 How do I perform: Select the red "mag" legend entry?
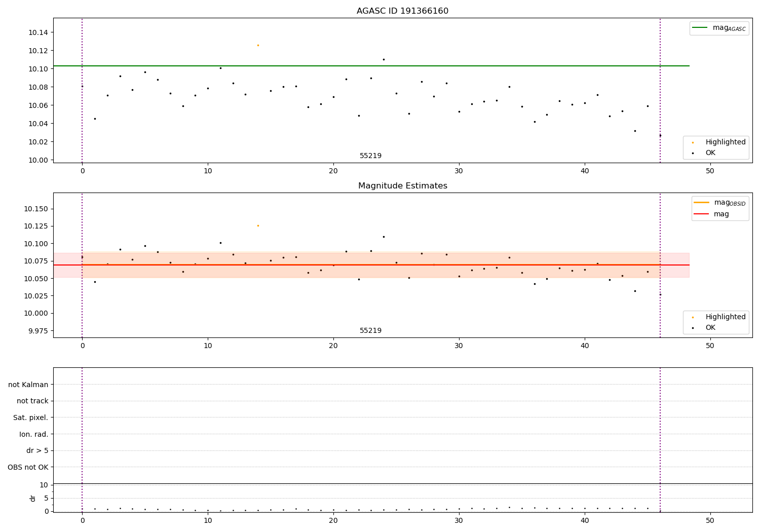(x=711, y=214)
